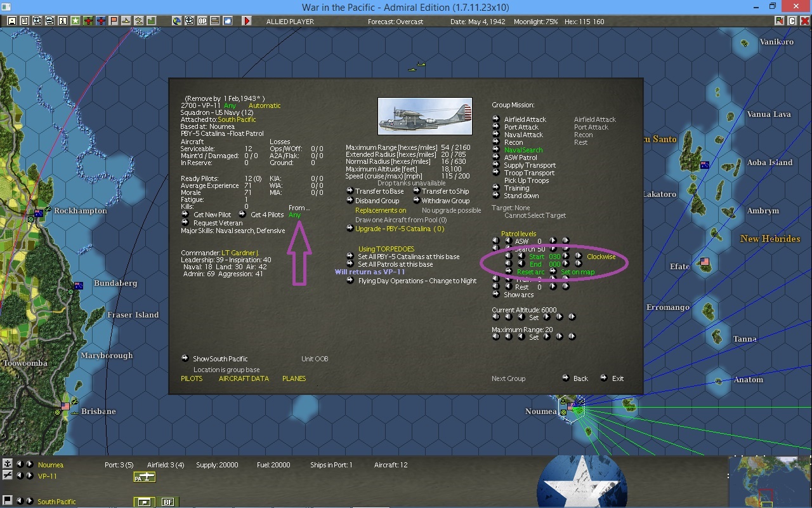Screen dimensions: 812x508
Task: Go to previous base left of Noumea
Action: pos(20,464)
